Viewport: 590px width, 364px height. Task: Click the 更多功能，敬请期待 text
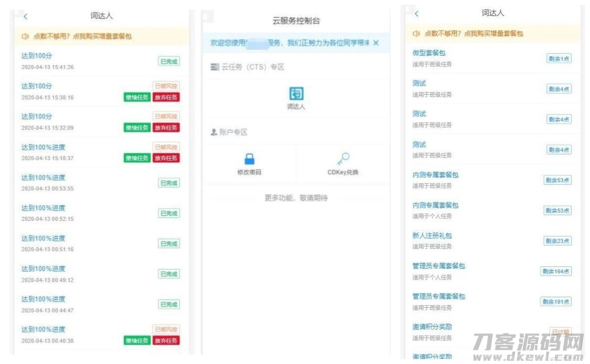[296, 198]
